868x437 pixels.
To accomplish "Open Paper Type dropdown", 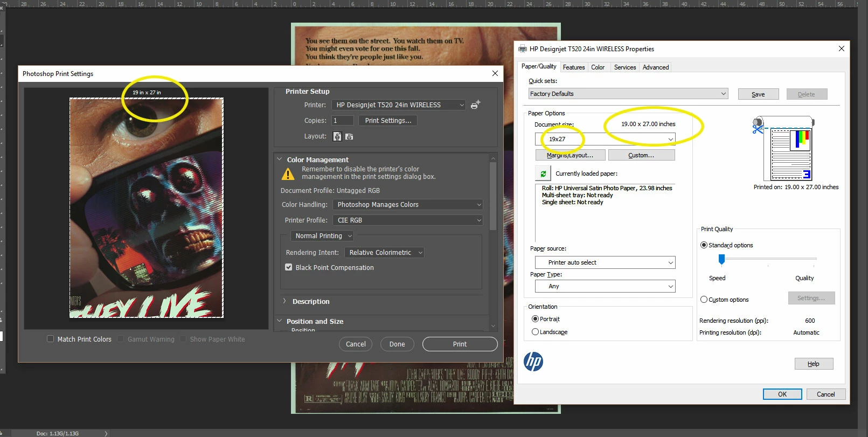I will (x=605, y=286).
